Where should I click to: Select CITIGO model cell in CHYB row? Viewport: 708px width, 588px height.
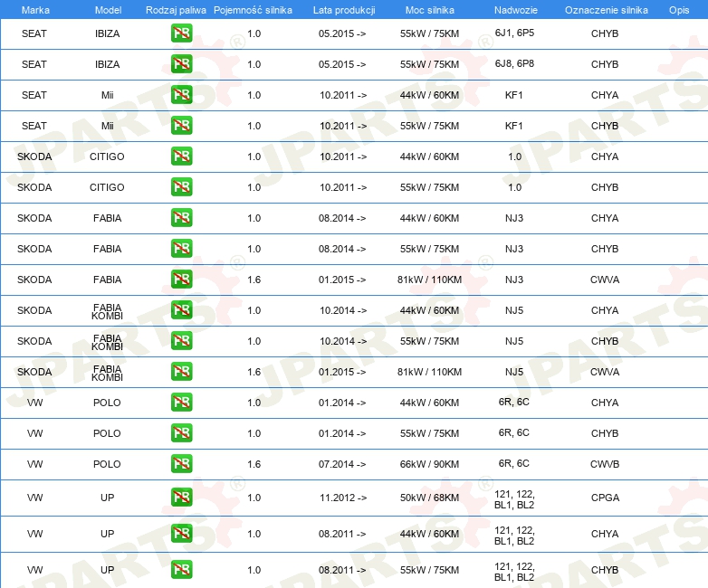tap(107, 187)
